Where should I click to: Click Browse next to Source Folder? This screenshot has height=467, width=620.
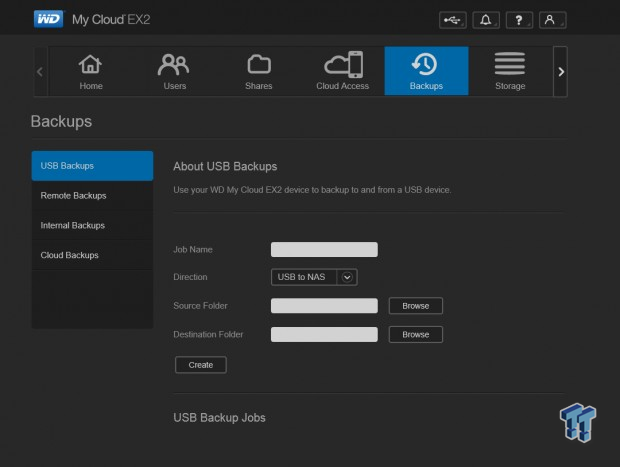(x=416, y=306)
